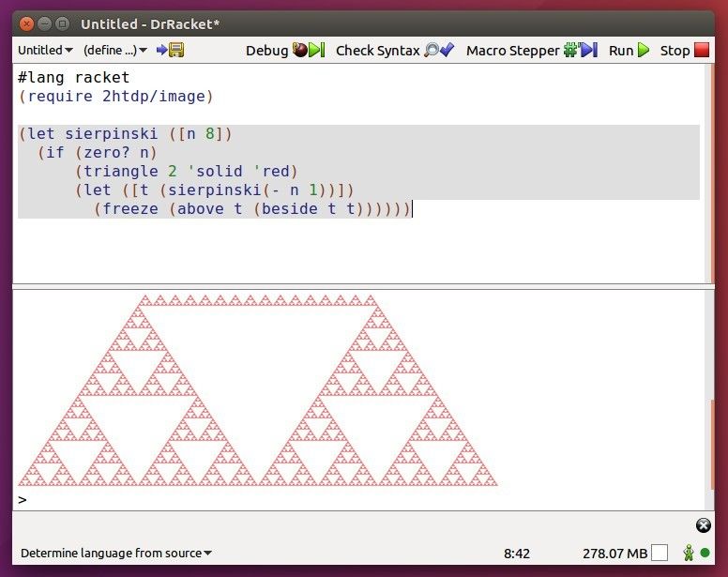Click the 8:42 cursor position indicator
728x577 pixels.
pos(517,554)
